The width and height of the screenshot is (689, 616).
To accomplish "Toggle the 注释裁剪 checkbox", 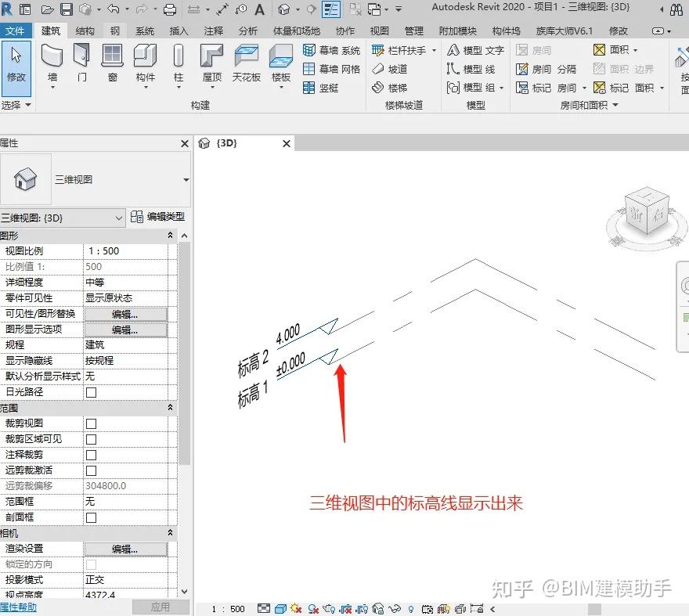I will (x=91, y=456).
